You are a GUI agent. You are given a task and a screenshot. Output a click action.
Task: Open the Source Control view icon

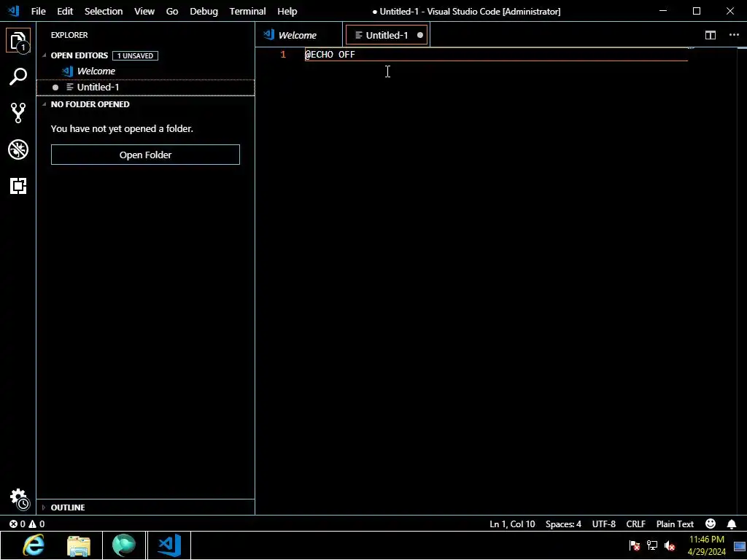coord(18,113)
